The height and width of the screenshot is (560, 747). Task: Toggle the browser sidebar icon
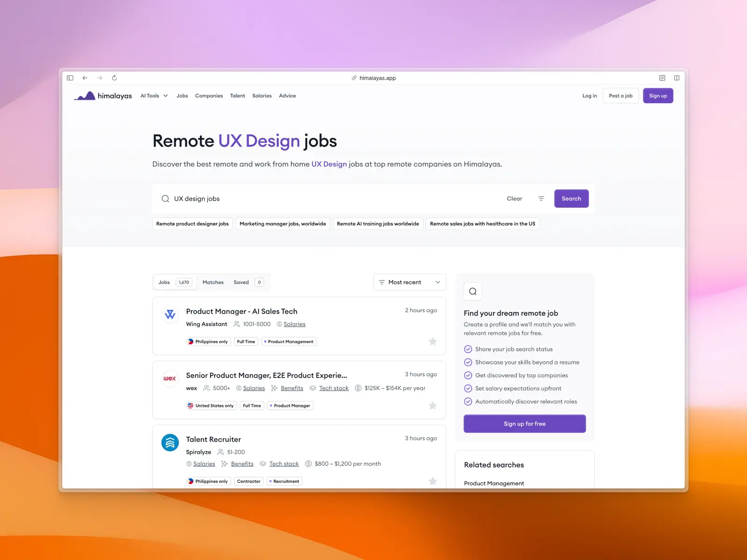coord(70,78)
